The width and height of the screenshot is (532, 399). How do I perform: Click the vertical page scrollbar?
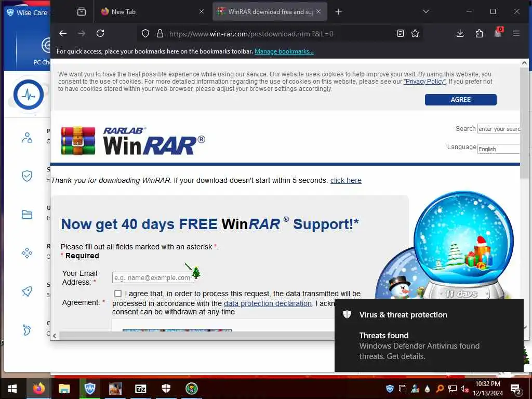[x=524, y=123]
